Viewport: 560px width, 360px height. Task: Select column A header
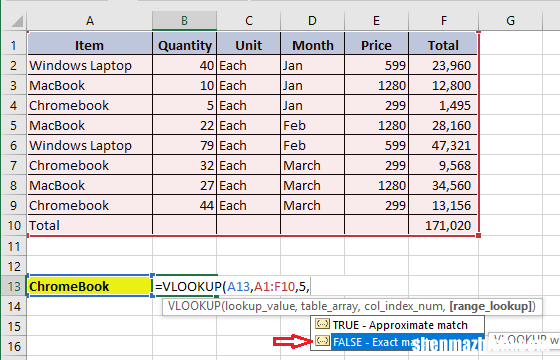tap(90, 21)
